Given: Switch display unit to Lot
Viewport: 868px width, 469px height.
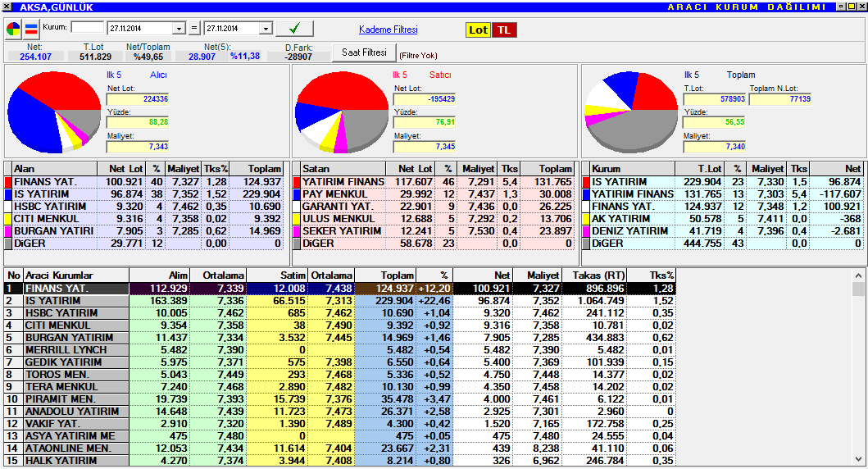Looking at the screenshot, I should pos(478,30).
